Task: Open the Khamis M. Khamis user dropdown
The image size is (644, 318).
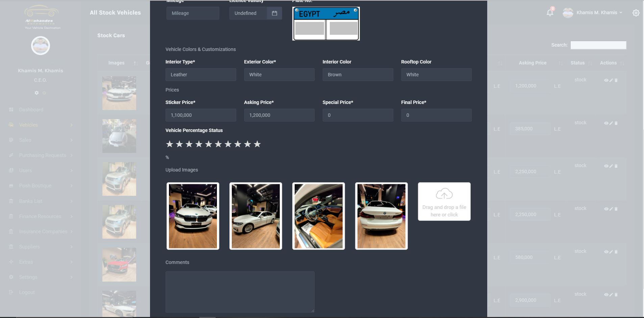Action: [x=593, y=13]
